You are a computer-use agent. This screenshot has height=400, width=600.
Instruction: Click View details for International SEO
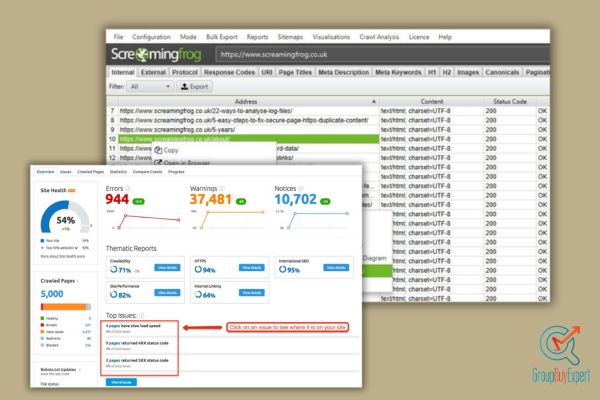336,268
